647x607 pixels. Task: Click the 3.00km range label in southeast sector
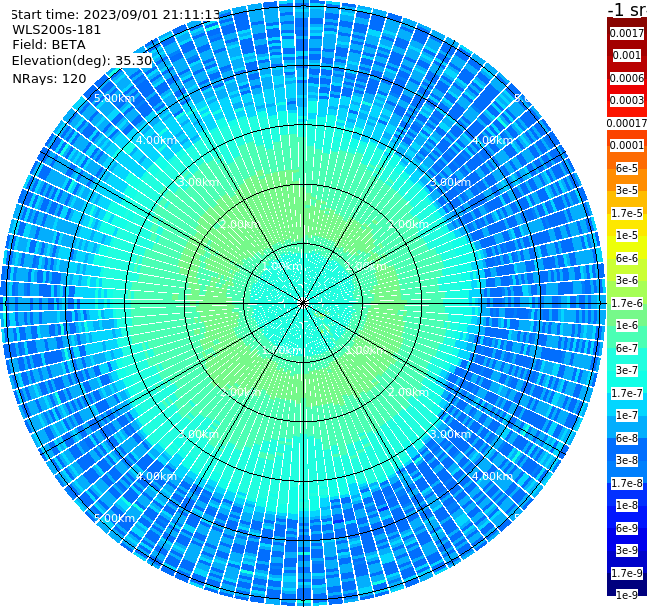click(450, 434)
